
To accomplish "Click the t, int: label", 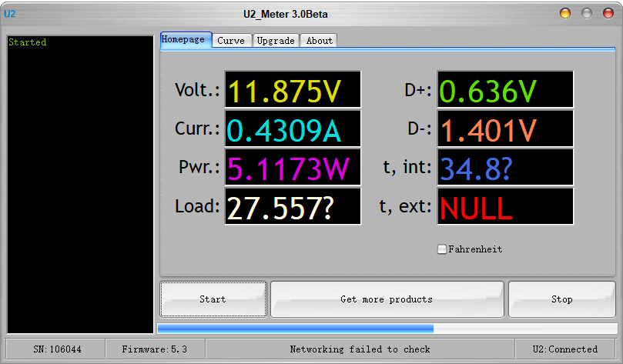I will coord(407,167).
